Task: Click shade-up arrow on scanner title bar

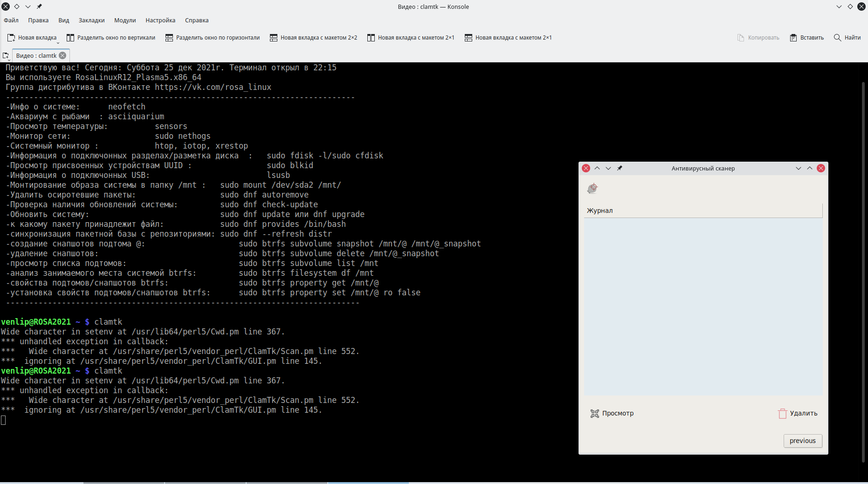Action: click(x=597, y=168)
